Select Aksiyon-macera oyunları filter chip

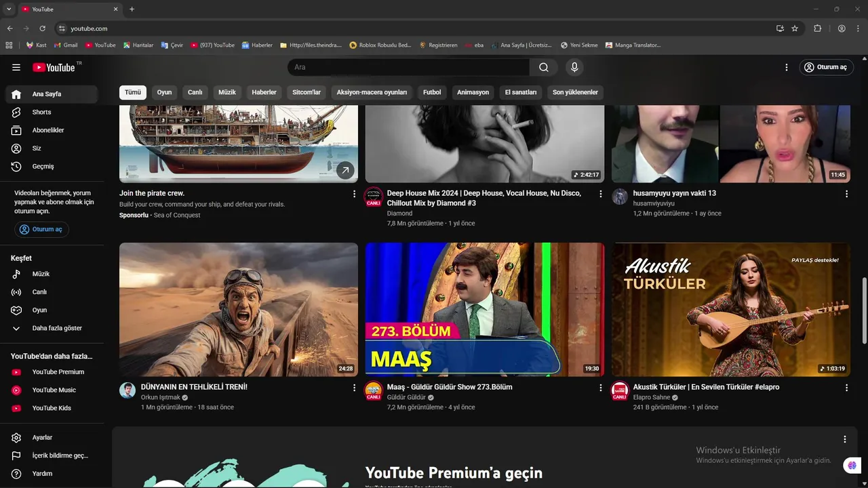[x=372, y=92]
